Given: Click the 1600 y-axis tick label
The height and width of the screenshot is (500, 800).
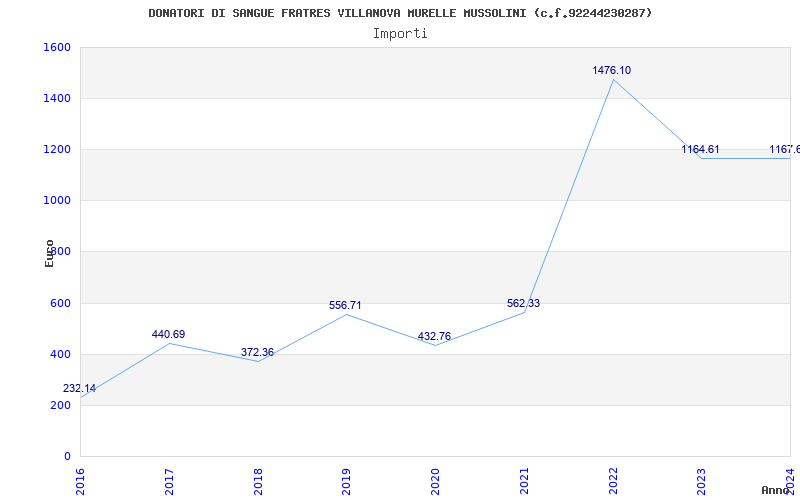Looking at the screenshot, I should pos(57,48).
